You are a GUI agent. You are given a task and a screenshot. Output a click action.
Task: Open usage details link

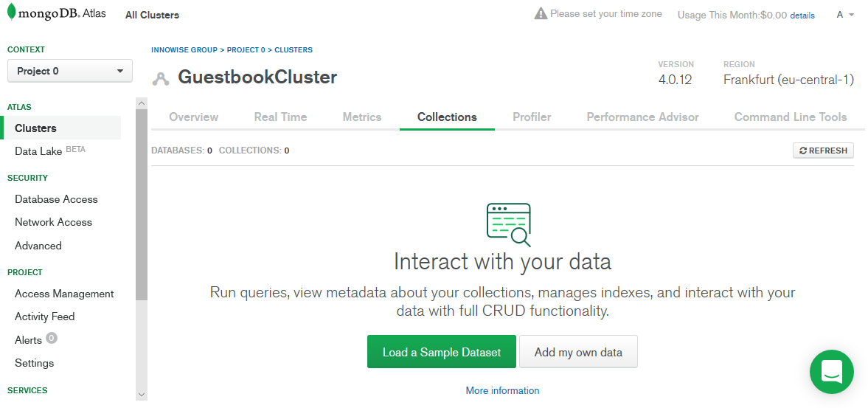[802, 15]
